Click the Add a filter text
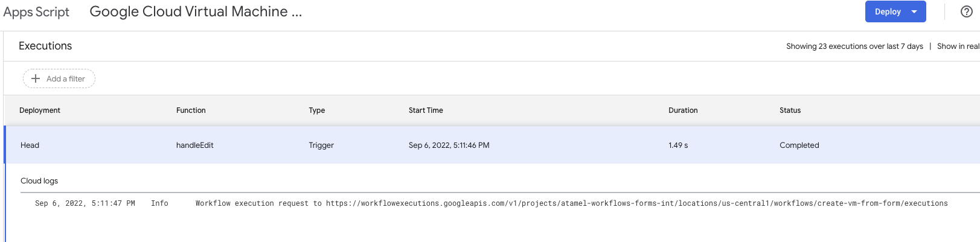 (66, 78)
